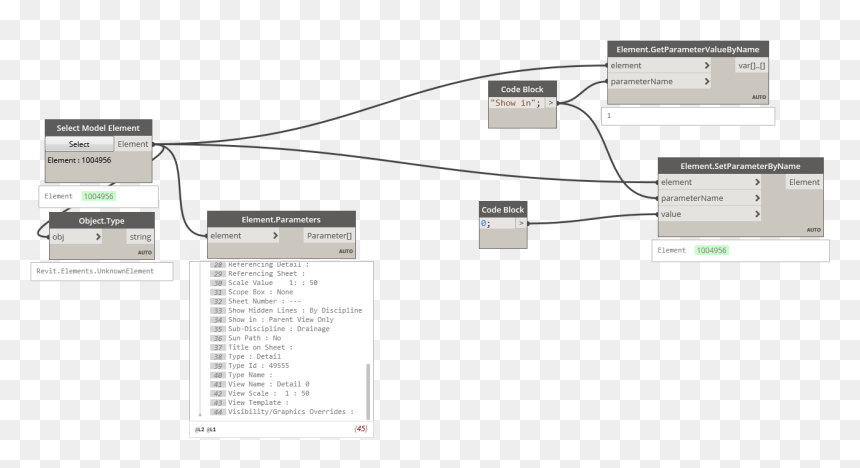Image resolution: width=860 pixels, height=468 pixels.
Task: Click the AUTO lacing label on Element.Parameters
Action: (x=346, y=251)
